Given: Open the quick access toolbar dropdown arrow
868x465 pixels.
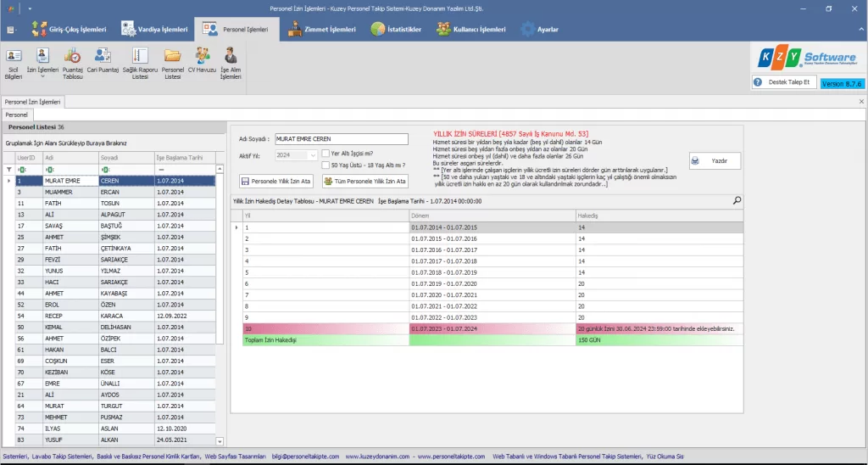Looking at the screenshot, I should pyautogui.click(x=30, y=8).
